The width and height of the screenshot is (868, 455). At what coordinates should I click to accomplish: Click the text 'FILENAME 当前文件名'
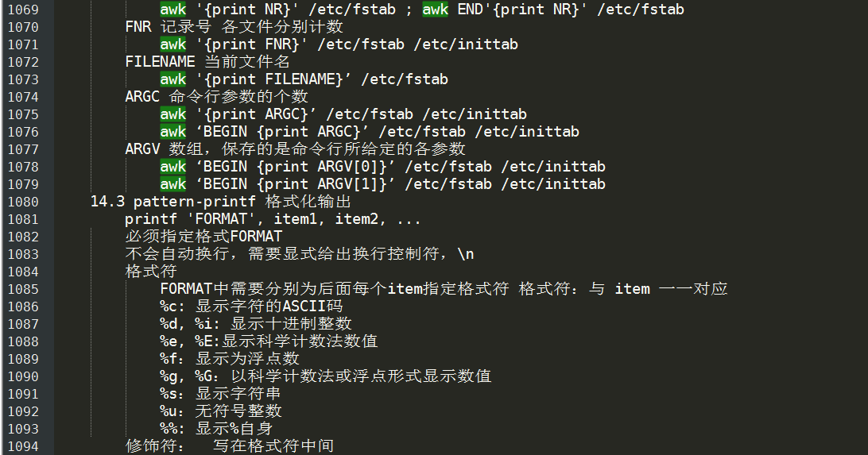tap(207, 62)
